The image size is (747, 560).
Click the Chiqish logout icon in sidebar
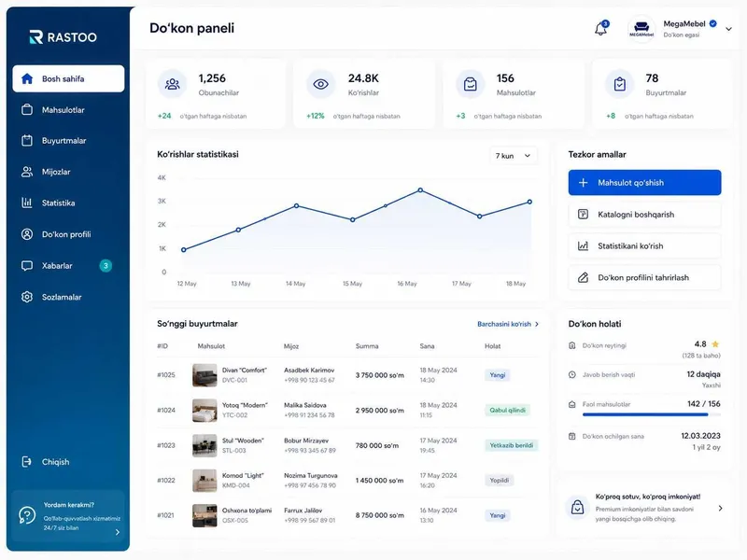27,461
